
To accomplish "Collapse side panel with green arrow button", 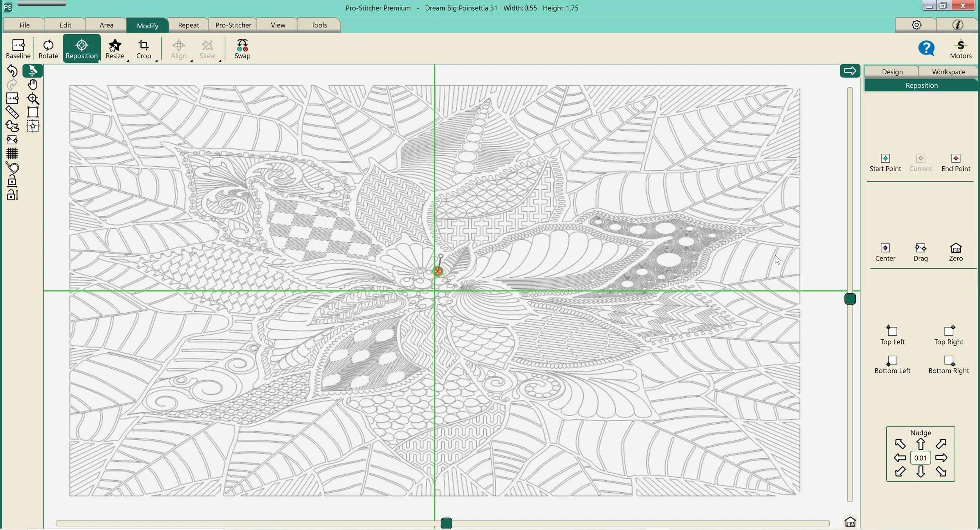I will click(x=849, y=71).
